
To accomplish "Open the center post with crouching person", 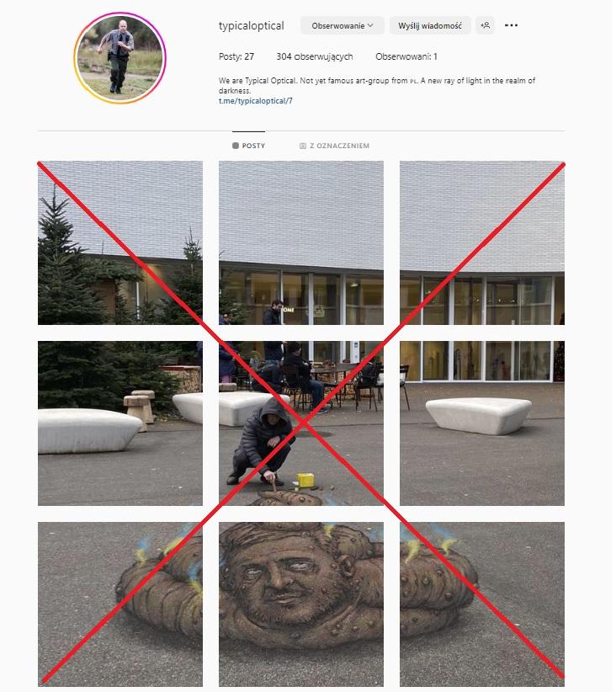I will point(303,425).
